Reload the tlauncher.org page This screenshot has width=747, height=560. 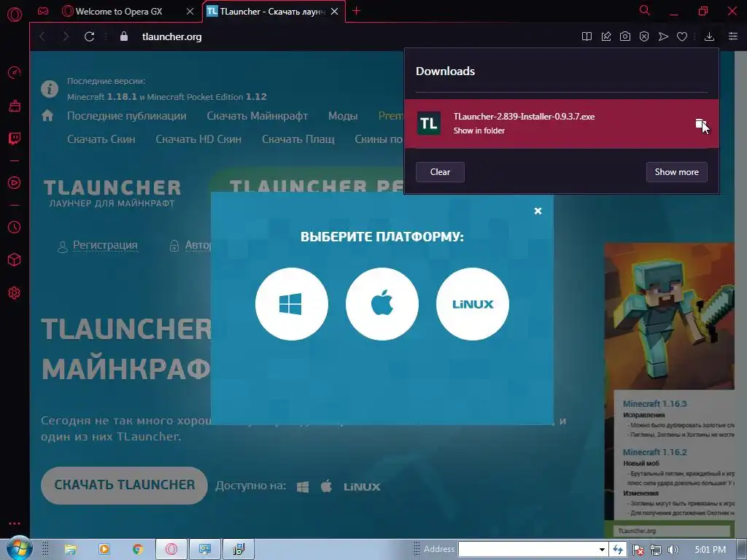pyautogui.click(x=89, y=36)
